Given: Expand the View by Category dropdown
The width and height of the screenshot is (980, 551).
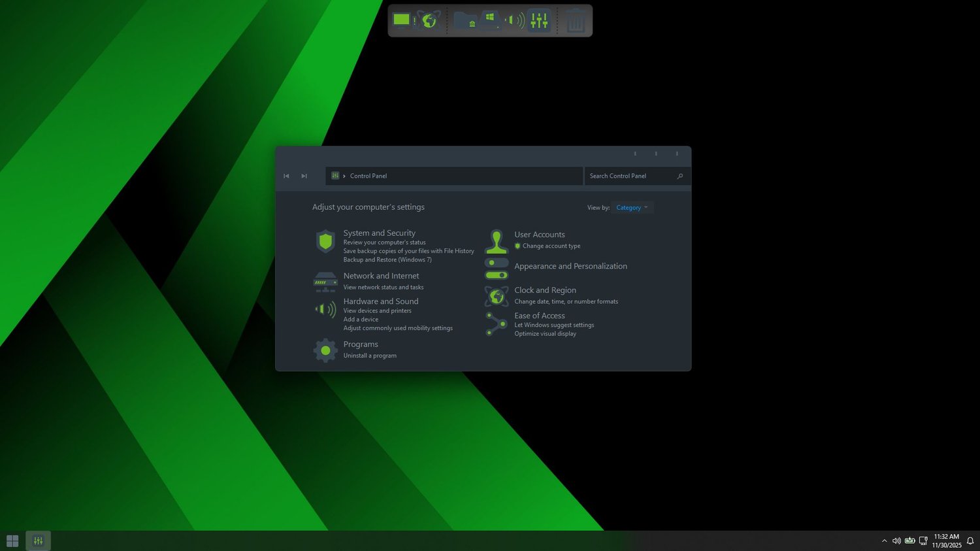Looking at the screenshot, I should (632, 208).
